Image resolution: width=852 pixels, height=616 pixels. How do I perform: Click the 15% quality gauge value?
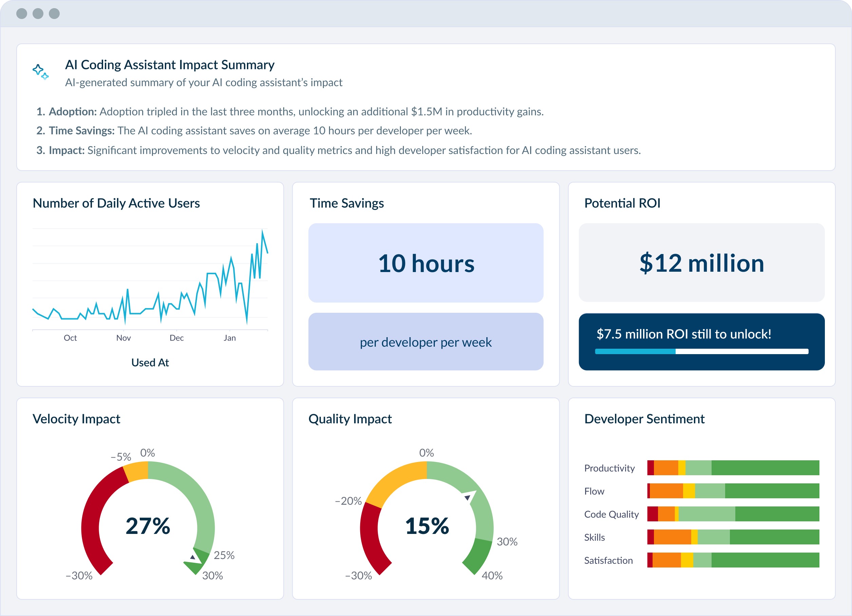427,526
